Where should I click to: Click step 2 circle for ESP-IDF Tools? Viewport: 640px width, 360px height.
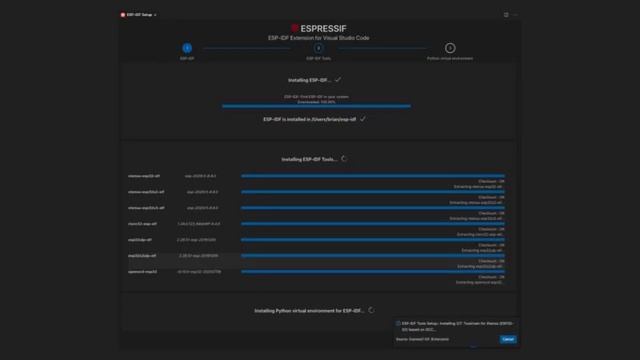point(318,48)
